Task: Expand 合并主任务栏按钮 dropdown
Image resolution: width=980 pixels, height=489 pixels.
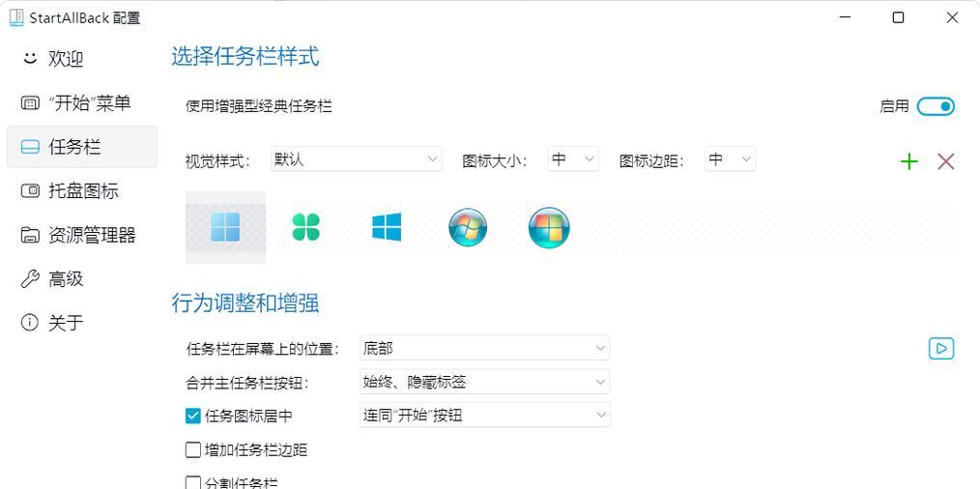Action: [485, 382]
